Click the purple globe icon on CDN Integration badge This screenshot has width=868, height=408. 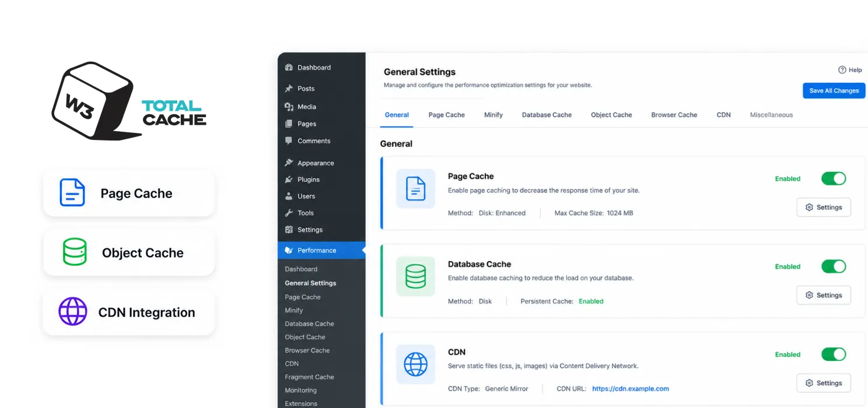(x=73, y=312)
